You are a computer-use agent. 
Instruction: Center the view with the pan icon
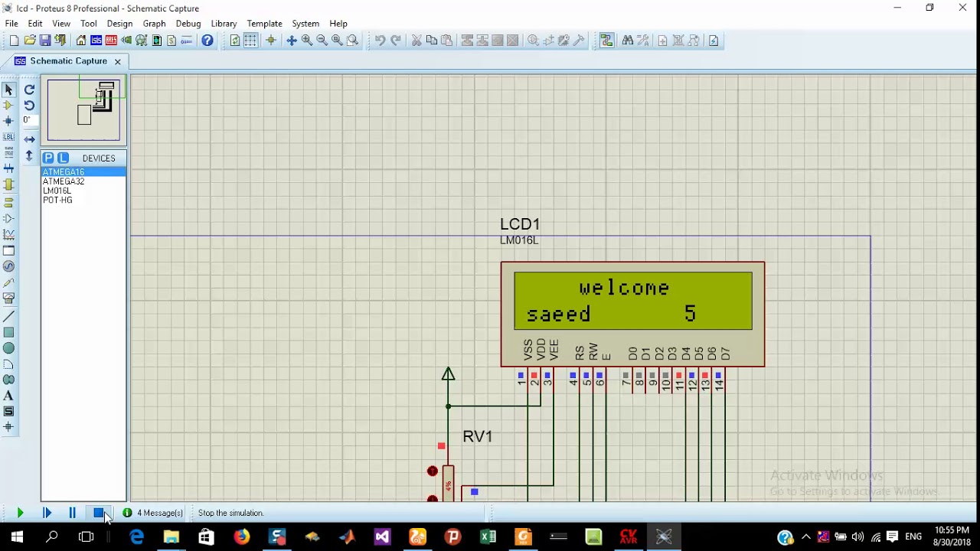[x=292, y=41]
